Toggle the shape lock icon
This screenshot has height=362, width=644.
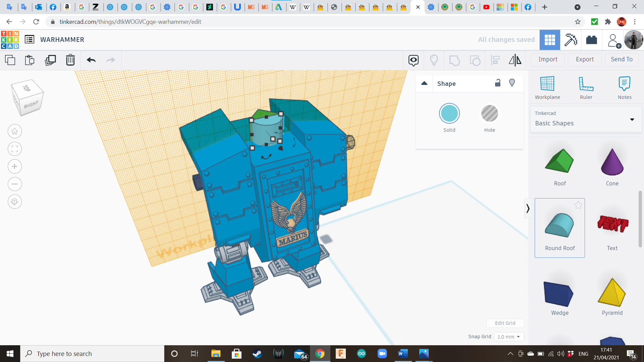[x=498, y=83]
